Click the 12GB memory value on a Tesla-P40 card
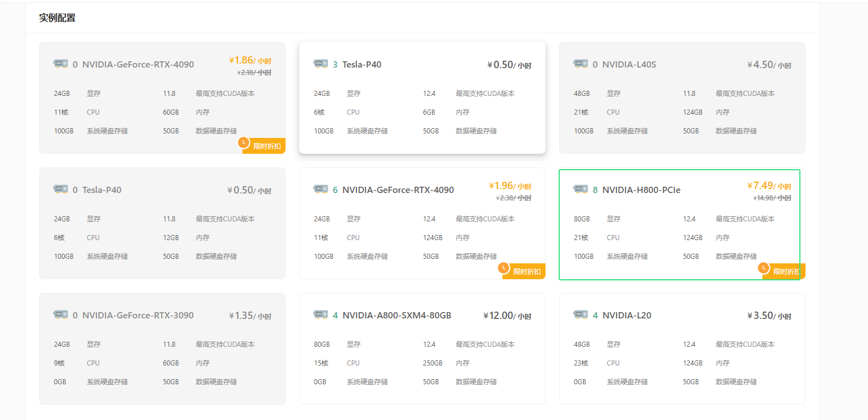Viewport: 868px width, 420px height. click(x=171, y=238)
